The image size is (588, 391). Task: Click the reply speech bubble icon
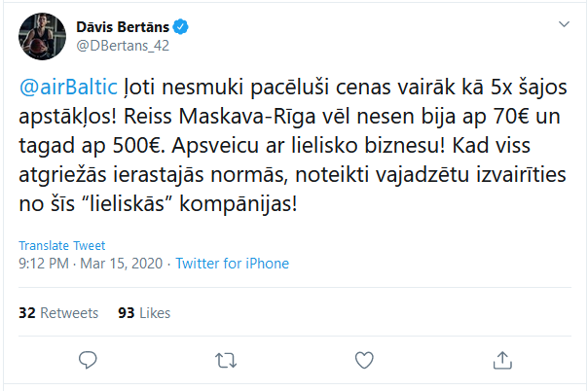[87, 360]
